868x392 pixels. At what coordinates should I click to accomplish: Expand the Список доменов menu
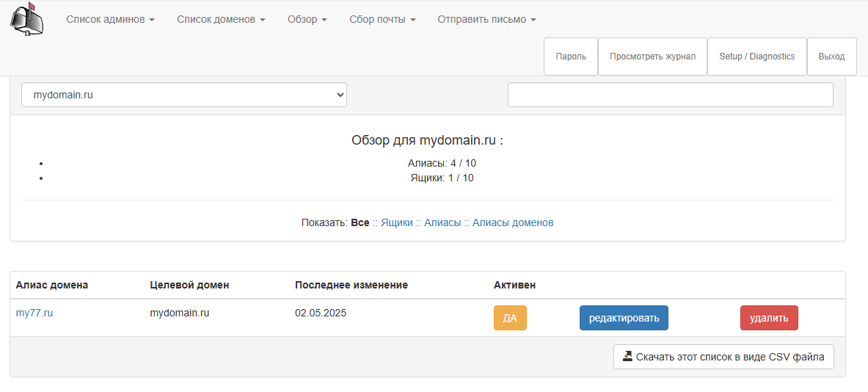[x=221, y=19]
